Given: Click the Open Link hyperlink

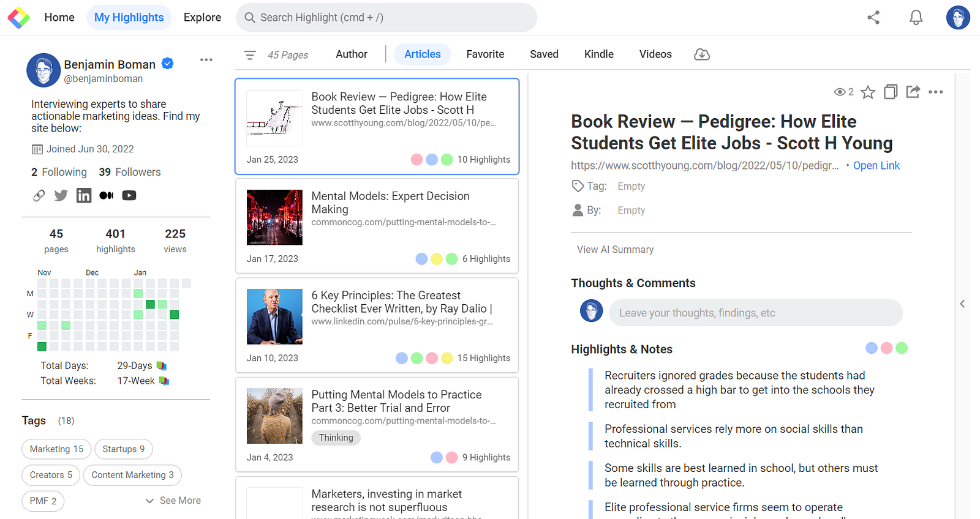Looking at the screenshot, I should (x=876, y=166).
